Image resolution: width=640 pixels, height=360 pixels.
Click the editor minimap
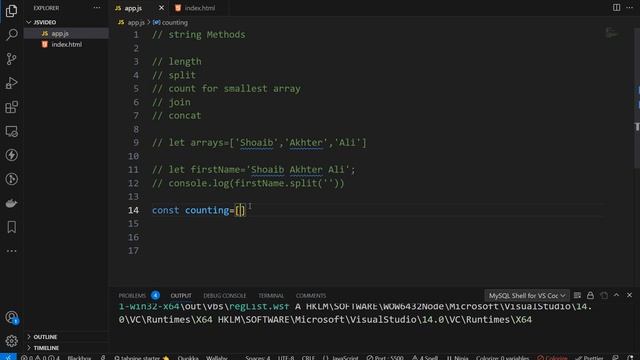[x=611, y=33]
